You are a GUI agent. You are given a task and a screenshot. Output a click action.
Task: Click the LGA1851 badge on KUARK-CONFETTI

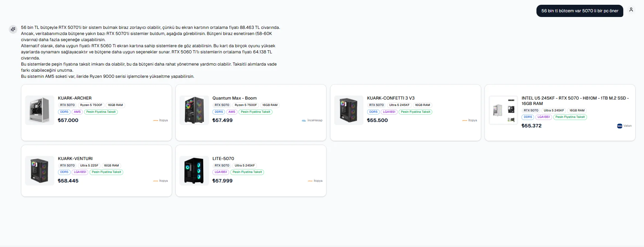click(x=389, y=112)
